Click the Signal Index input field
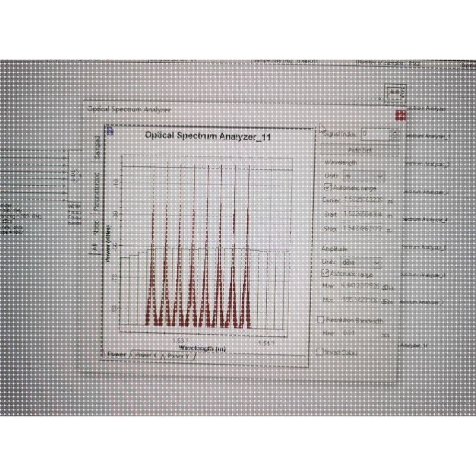 [375, 134]
